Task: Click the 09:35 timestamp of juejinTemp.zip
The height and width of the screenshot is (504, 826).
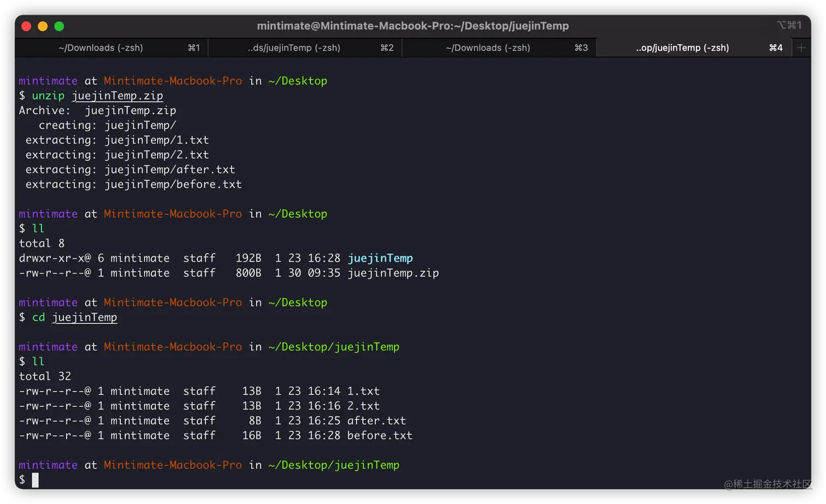Action: (x=324, y=272)
